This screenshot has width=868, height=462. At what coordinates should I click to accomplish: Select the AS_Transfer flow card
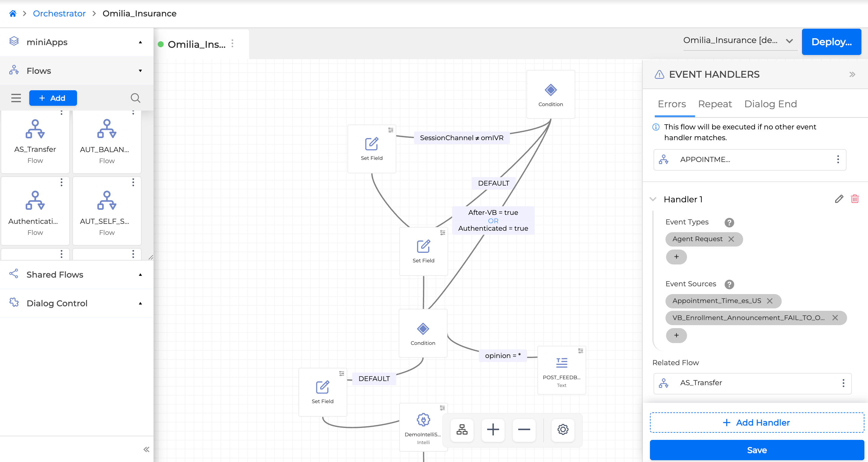pyautogui.click(x=35, y=142)
